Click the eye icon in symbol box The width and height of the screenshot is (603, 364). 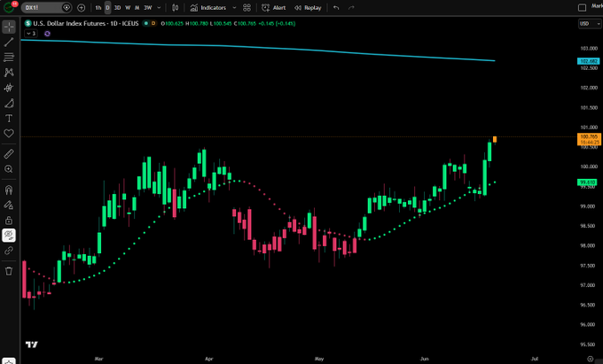67,8
